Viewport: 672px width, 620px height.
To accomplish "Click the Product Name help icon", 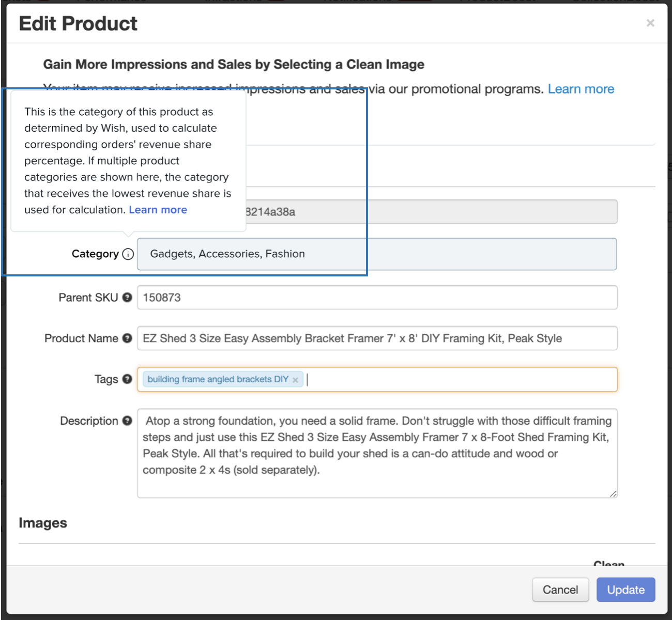I will coord(127,338).
